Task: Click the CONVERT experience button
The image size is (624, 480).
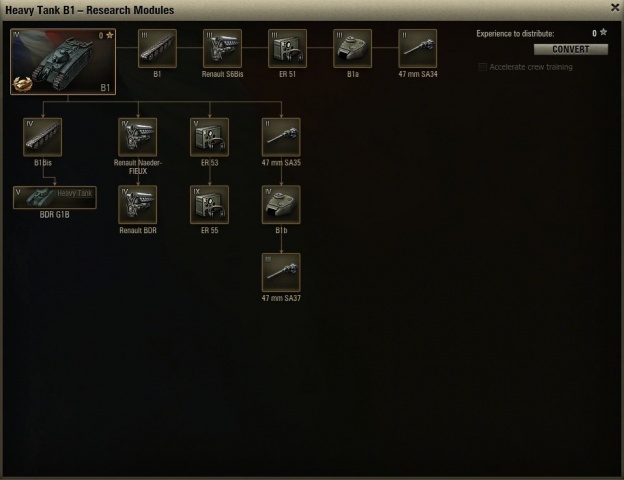Action: 571,49
